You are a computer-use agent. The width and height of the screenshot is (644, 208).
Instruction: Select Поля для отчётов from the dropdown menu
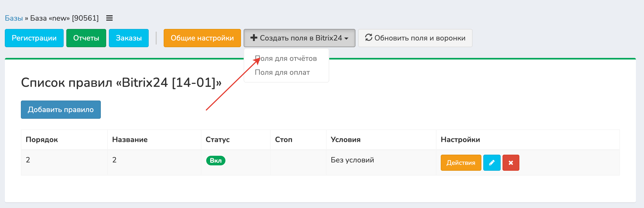point(286,59)
